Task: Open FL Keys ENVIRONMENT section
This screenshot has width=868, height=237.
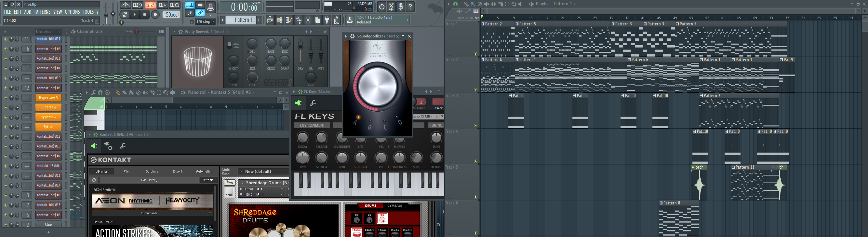Action: click(x=312, y=125)
